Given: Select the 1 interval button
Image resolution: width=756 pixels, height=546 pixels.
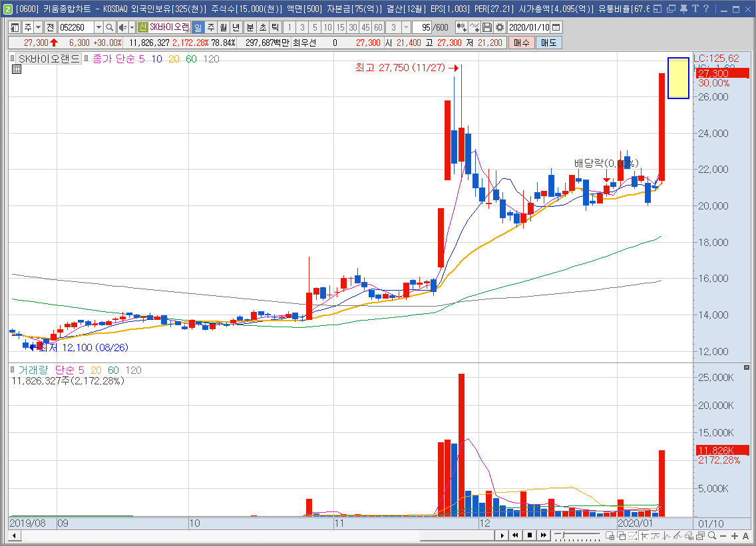Looking at the screenshot, I should (289, 27).
